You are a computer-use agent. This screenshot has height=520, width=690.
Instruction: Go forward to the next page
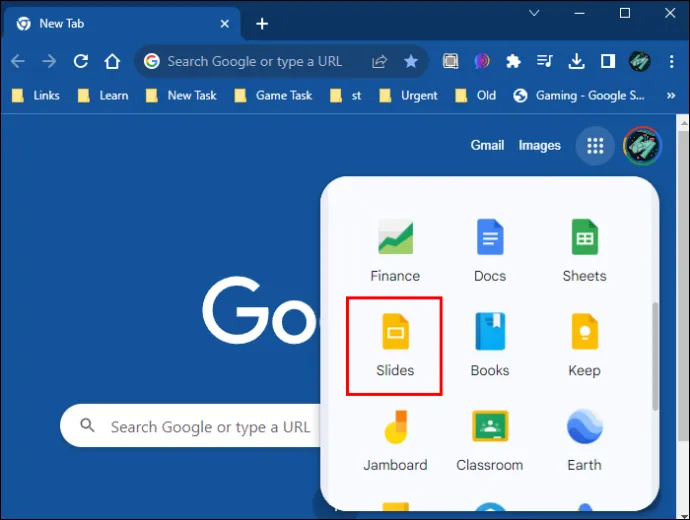(49, 61)
